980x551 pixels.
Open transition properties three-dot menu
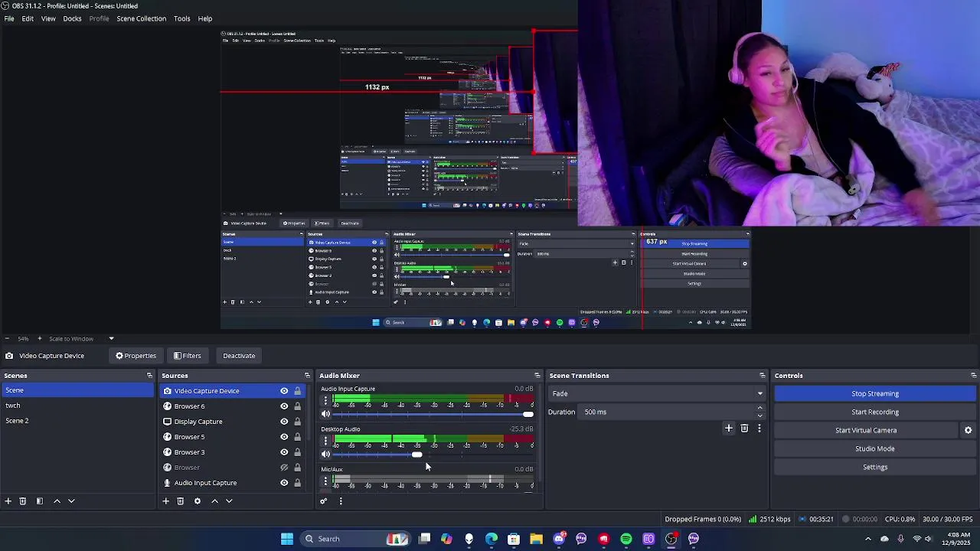(759, 429)
